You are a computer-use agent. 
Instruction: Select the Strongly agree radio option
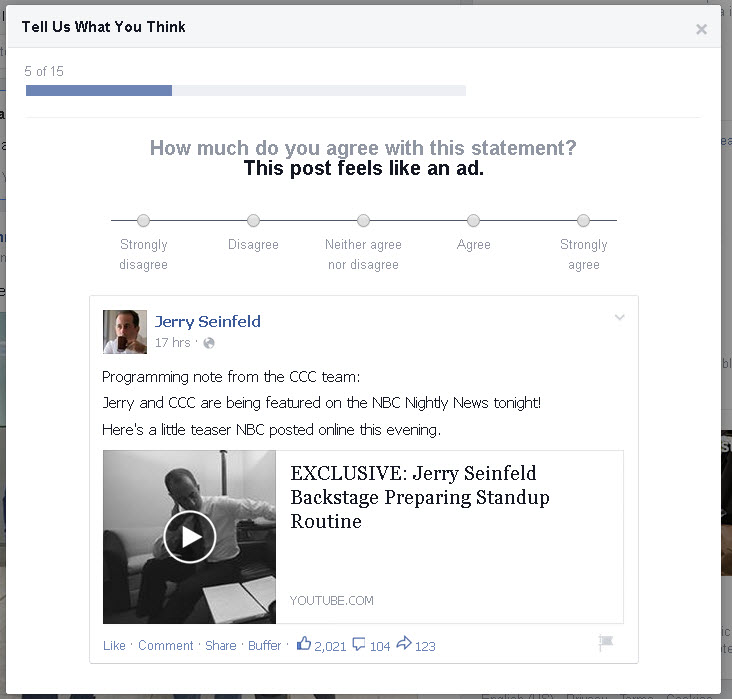pyautogui.click(x=583, y=220)
